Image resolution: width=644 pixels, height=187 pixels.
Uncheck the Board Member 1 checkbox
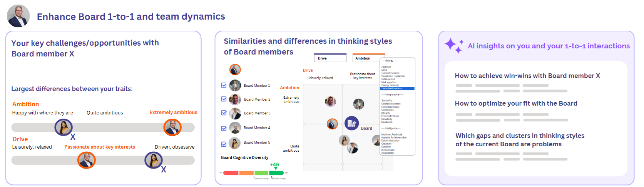224,85
